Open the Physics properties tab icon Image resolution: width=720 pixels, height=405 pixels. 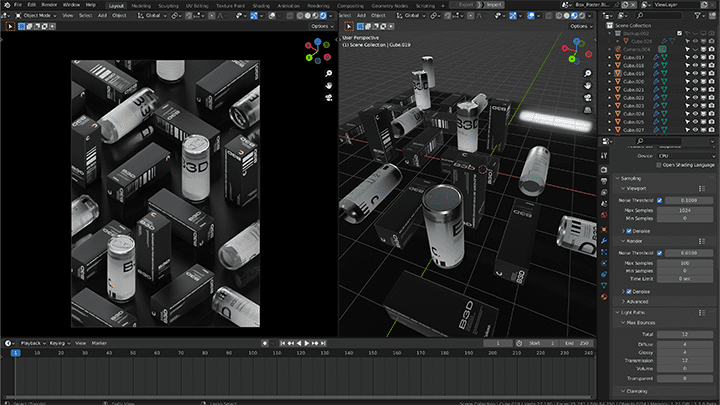click(x=604, y=263)
